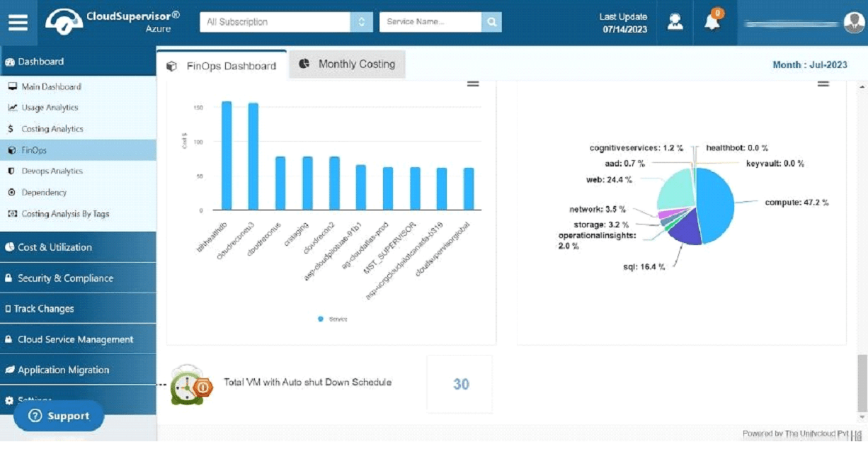Open the Dependency page

[44, 193]
